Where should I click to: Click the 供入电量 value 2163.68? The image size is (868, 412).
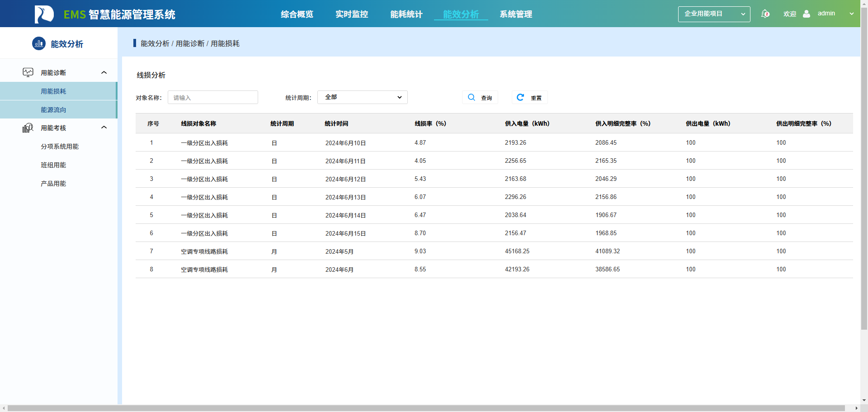(x=515, y=179)
